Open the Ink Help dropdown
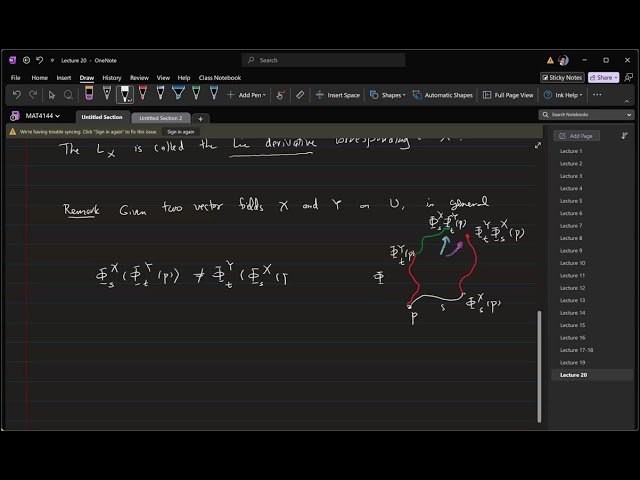The width and height of the screenshot is (640, 480). click(x=563, y=95)
